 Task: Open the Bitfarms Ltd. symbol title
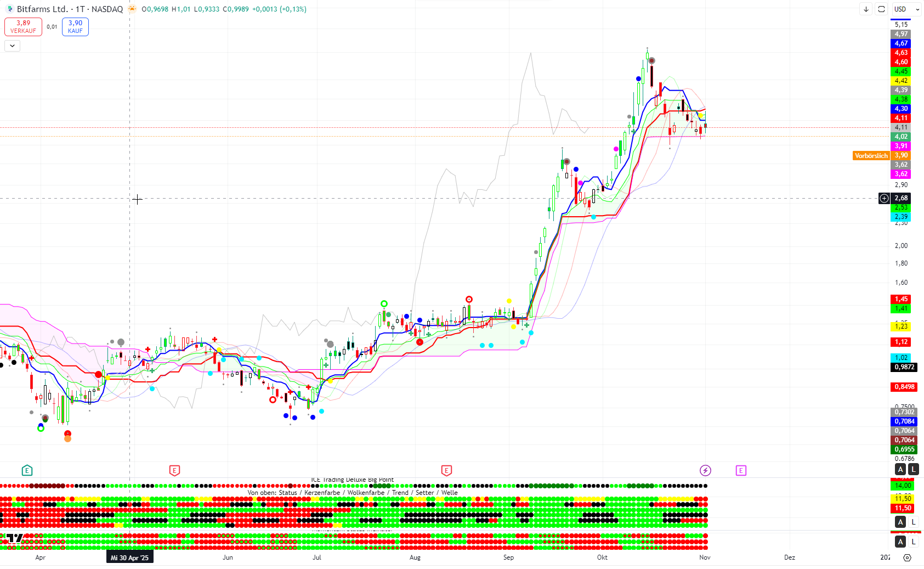point(42,9)
